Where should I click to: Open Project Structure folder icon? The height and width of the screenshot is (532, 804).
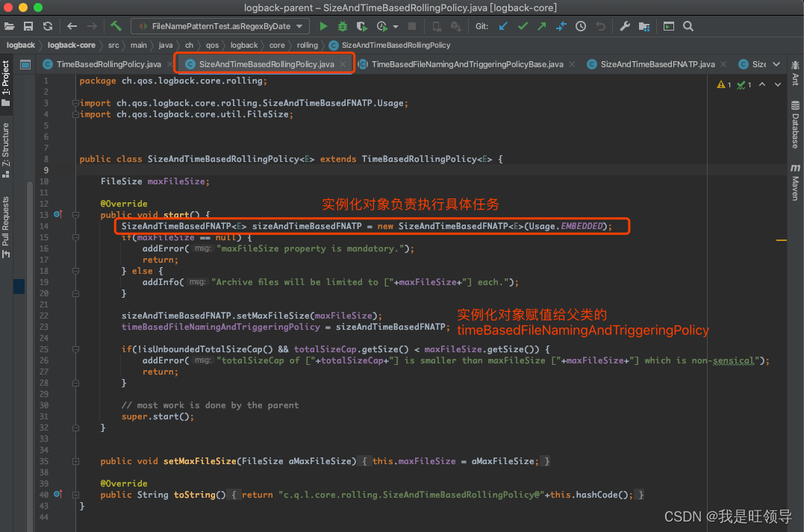(644, 26)
